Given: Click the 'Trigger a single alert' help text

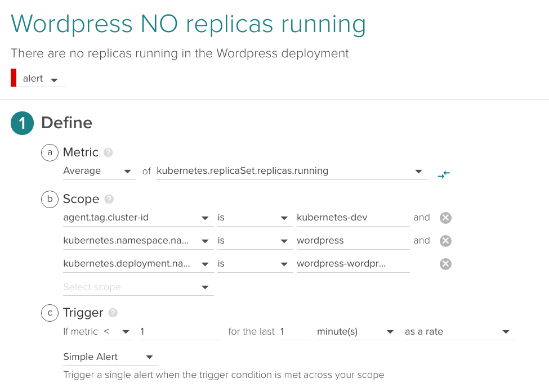Looking at the screenshot, I should (224, 375).
